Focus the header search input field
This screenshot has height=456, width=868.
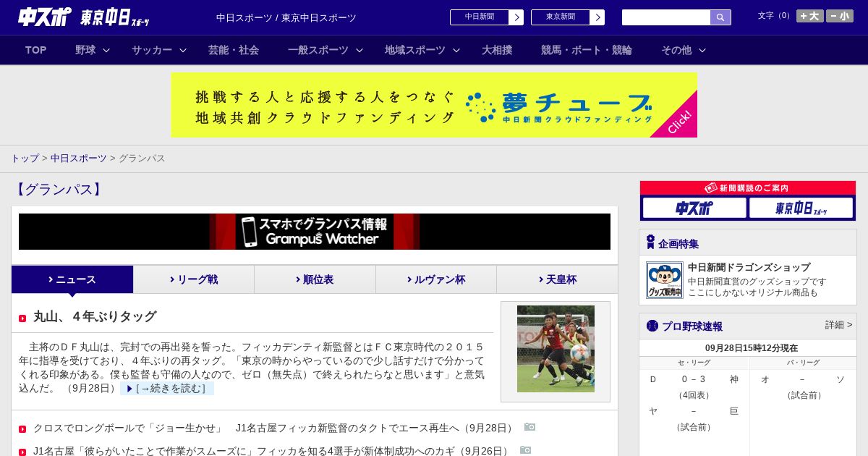(666, 17)
